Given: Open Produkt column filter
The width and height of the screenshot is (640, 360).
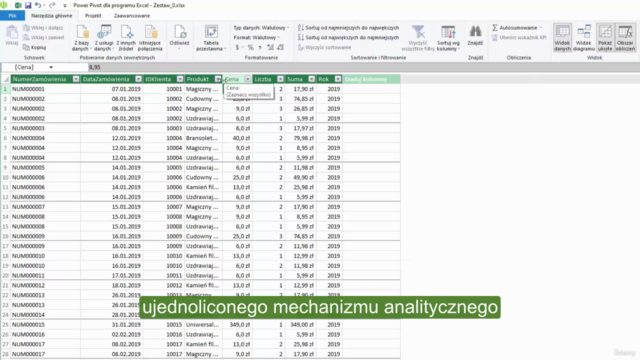Looking at the screenshot, I should click(218, 79).
